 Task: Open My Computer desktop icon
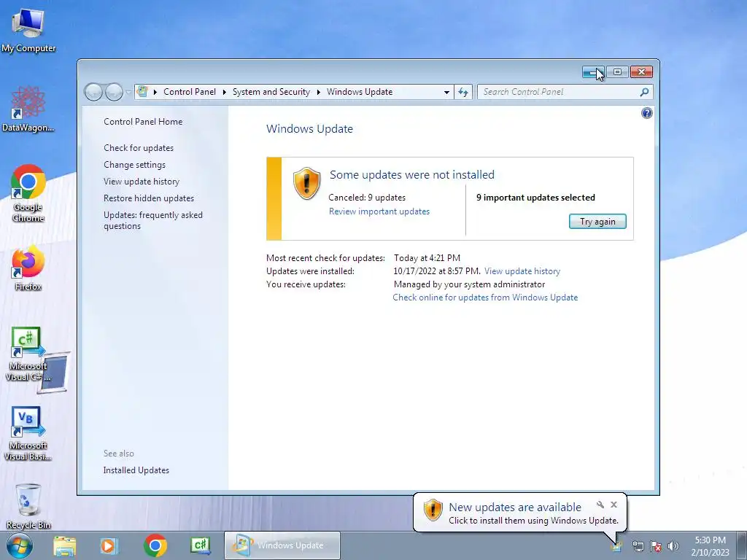[28, 29]
